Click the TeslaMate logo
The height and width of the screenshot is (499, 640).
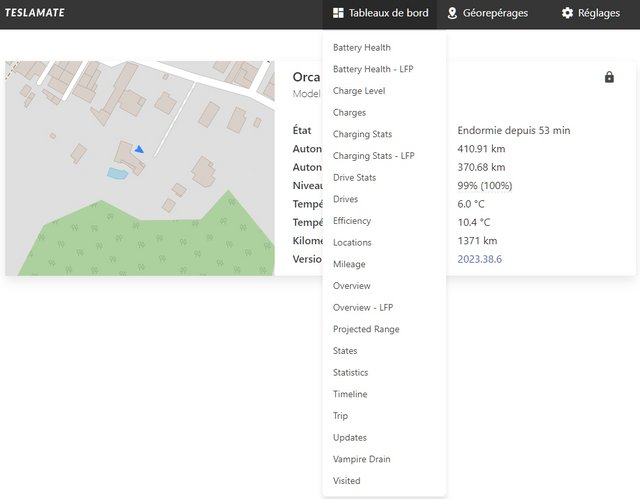(35, 13)
